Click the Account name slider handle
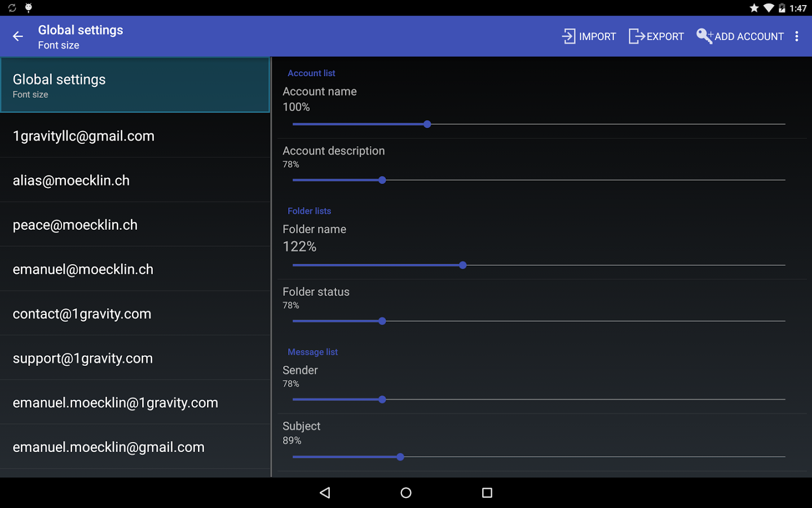The image size is (812, 508). click(x=427, y=124)
